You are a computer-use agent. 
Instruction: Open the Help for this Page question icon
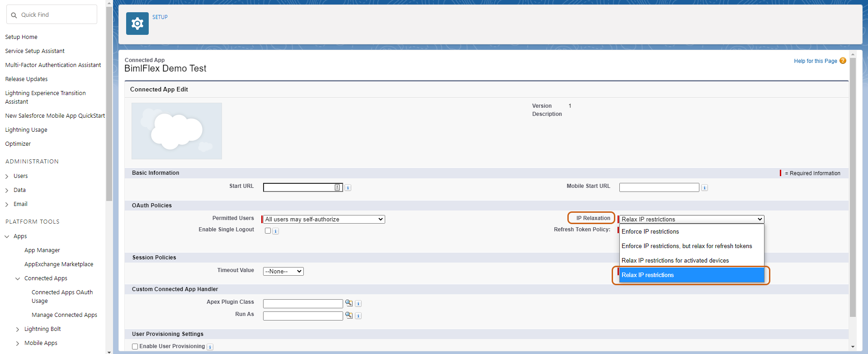click(x=843, y=61)
